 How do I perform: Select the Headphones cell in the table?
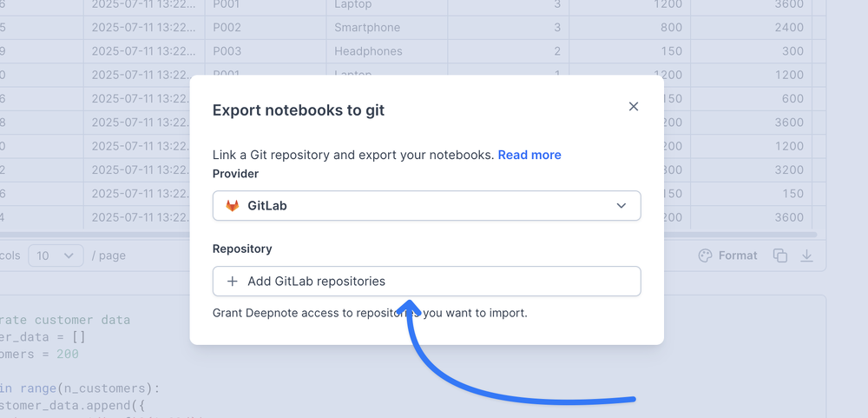click(x=368, y=51)
